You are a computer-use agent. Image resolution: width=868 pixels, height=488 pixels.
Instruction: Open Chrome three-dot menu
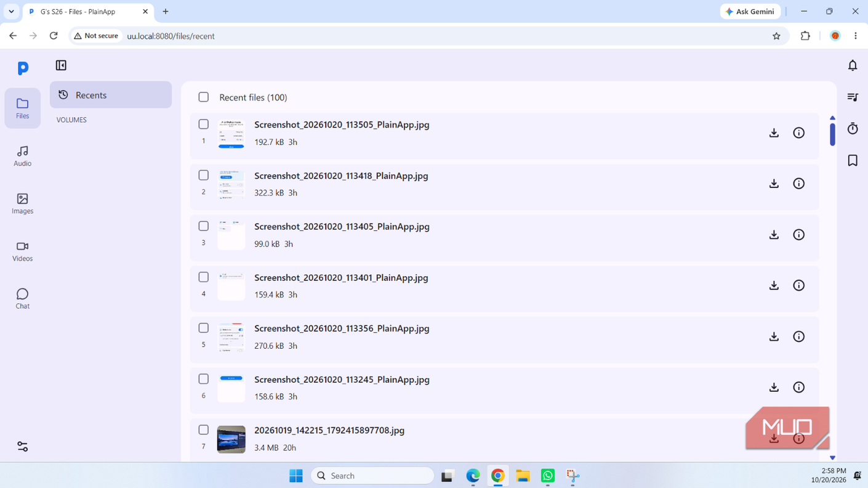[856, 36]
